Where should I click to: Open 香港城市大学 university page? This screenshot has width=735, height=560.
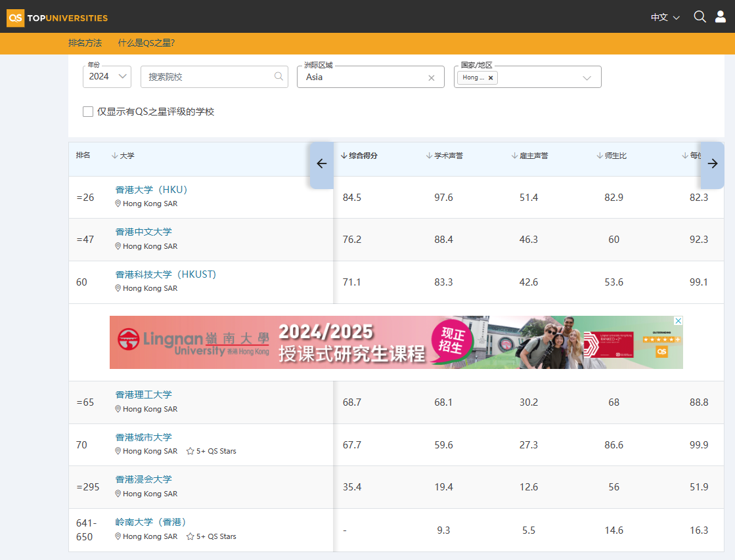click(143, 437)
